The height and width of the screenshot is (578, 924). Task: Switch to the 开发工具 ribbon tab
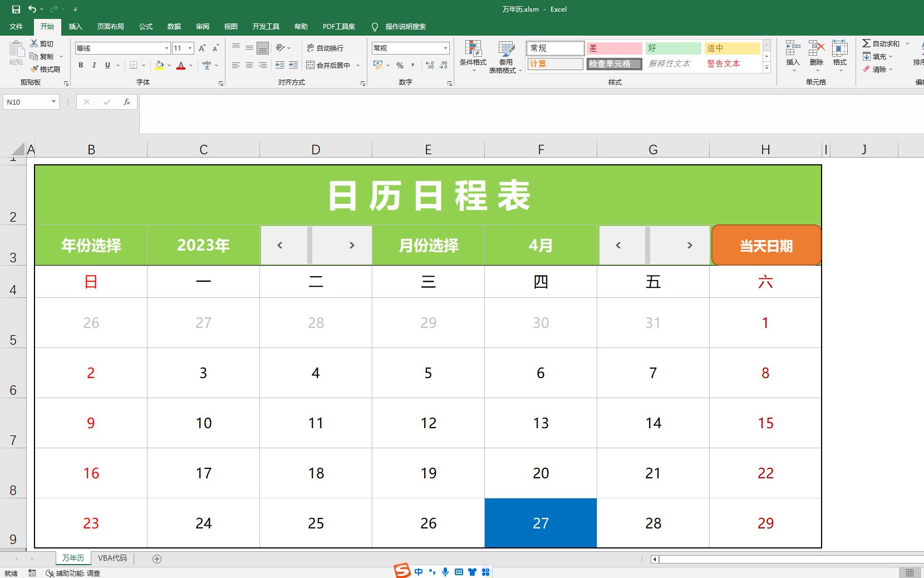266,26
